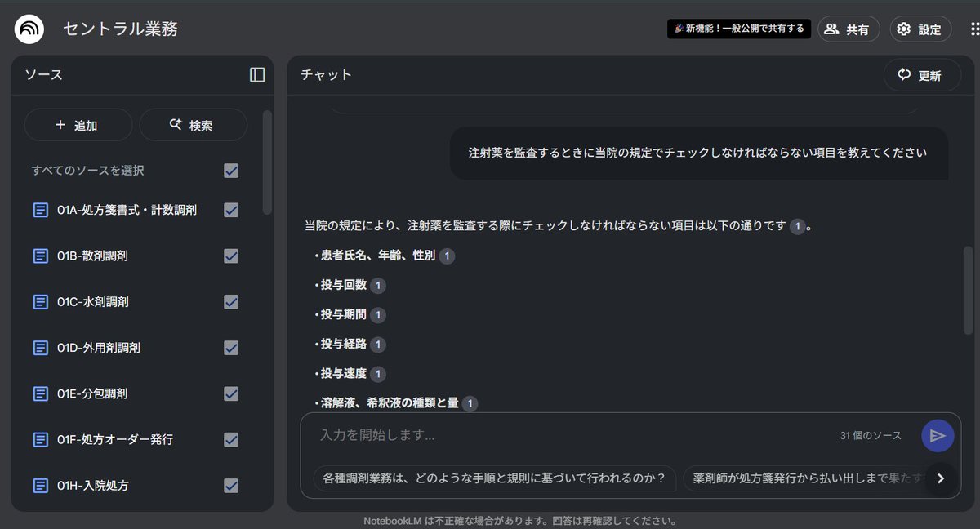This screenshot has width=980, height=529.
Task: Click the document icon for 01C-水剤調剤
Action: 40,301
